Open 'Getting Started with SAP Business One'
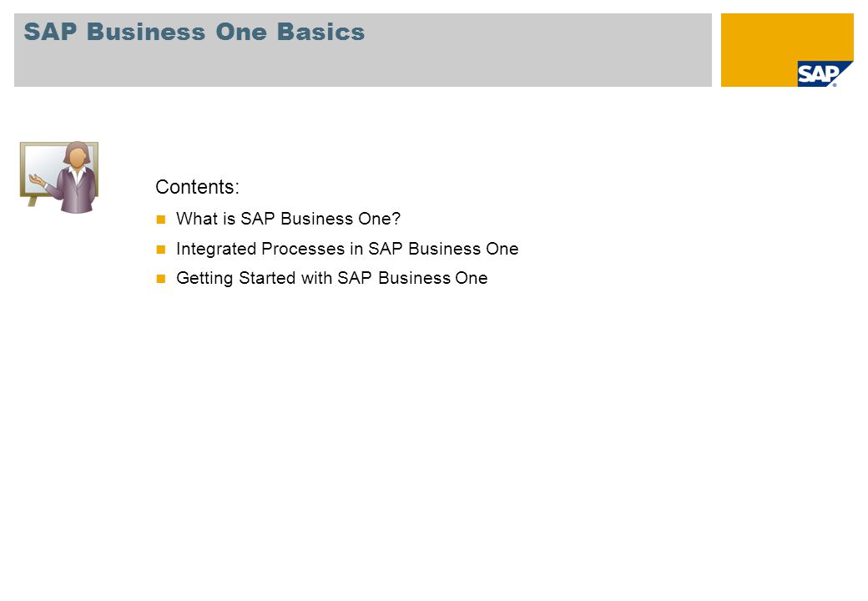 (x=331, y=278)
